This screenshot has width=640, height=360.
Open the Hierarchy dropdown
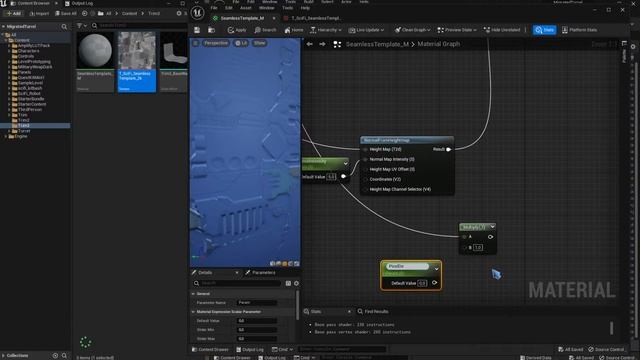point(326,30)
